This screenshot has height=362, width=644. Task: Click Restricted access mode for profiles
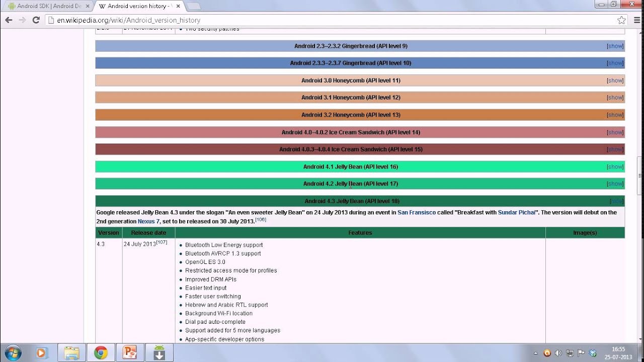click(231, 270)
